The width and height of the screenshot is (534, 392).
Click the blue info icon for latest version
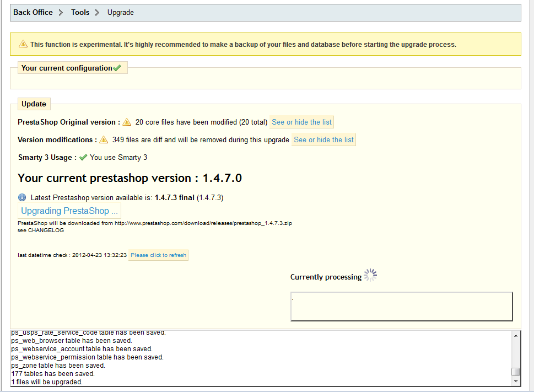point(22,197)
